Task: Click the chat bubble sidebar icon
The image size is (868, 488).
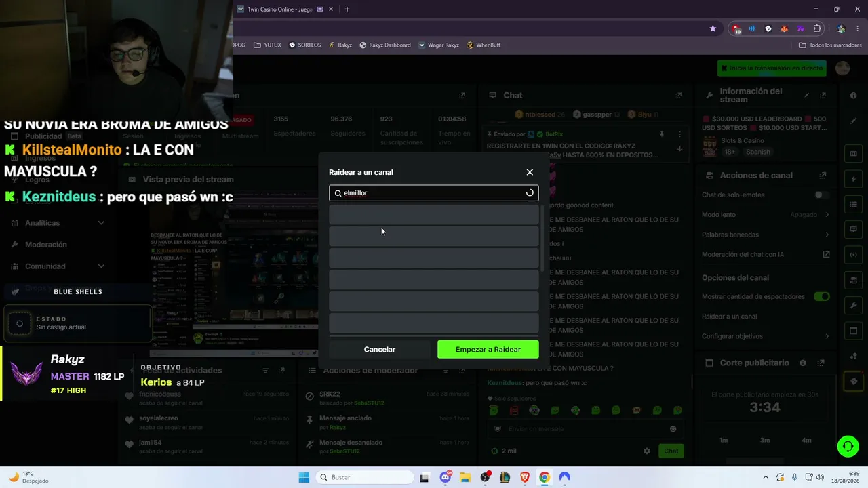Action: click(853, 230)
